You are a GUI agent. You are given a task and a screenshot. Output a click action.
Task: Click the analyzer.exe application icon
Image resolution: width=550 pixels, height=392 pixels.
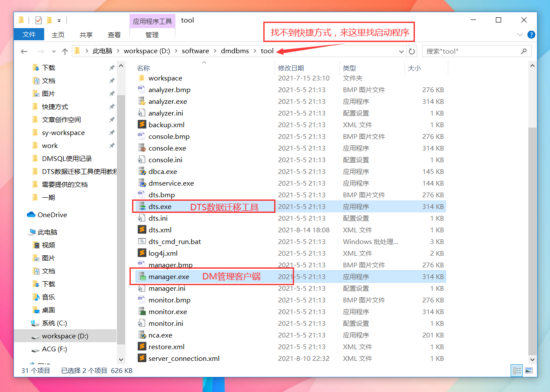[x=142, y=101]
